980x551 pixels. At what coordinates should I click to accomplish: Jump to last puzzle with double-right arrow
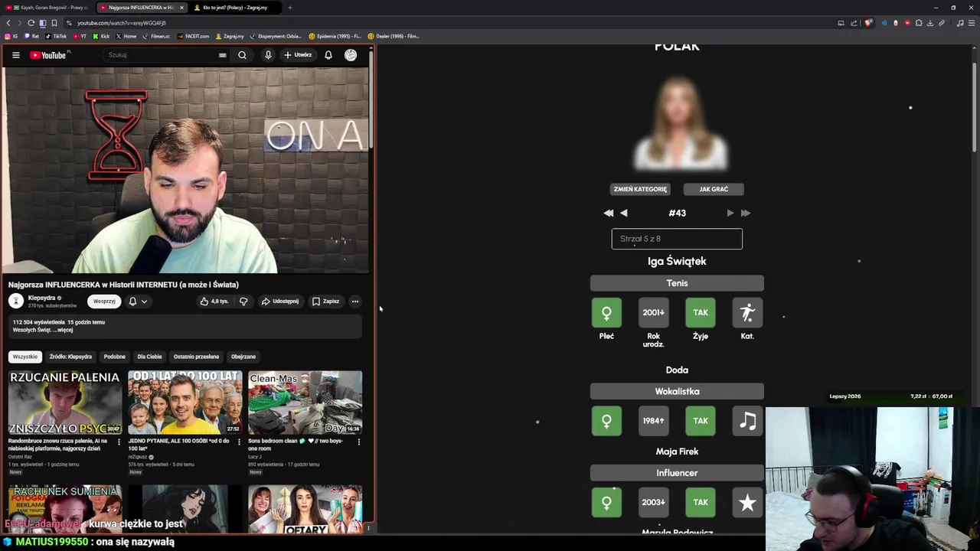[x=746, y=214]
